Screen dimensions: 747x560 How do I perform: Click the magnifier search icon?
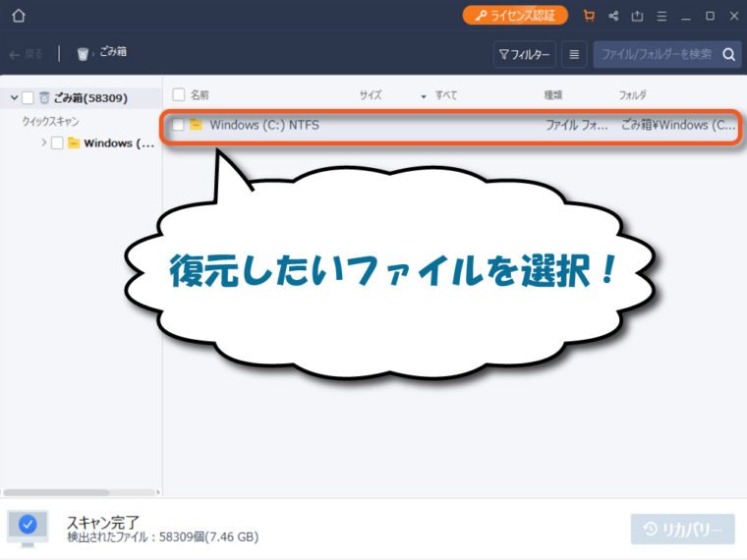coord(728,54)
